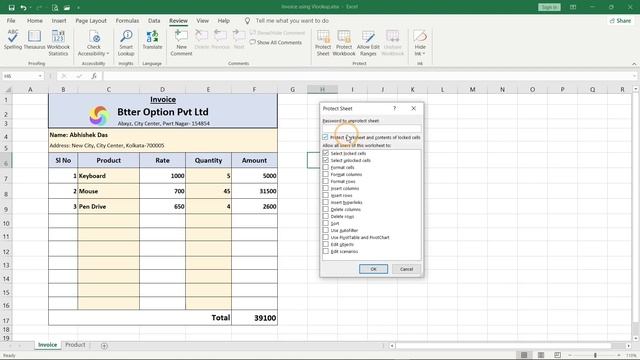Click Protect Sheet in ribbon

click(323, 42)
